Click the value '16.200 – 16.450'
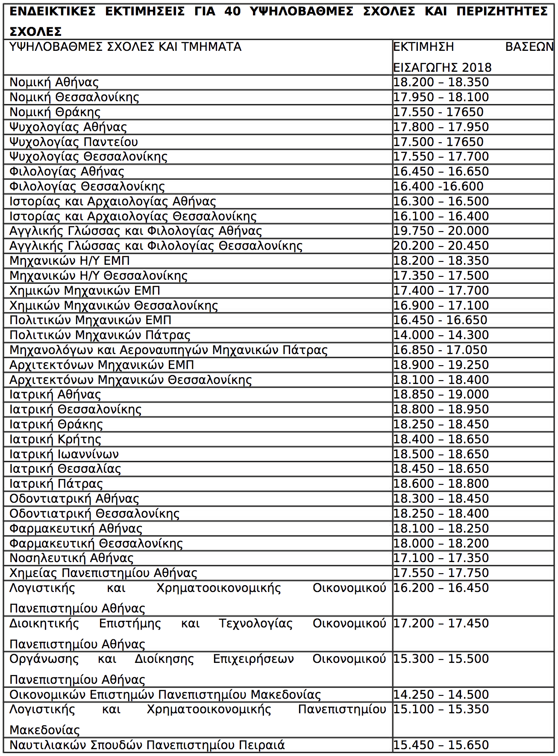 coord(441,588)
